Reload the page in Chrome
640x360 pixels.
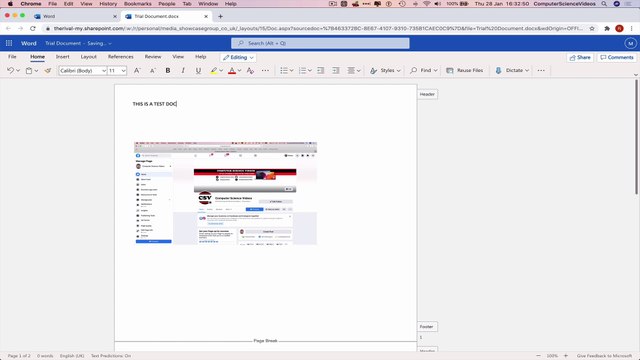click(x=33, y=29)
